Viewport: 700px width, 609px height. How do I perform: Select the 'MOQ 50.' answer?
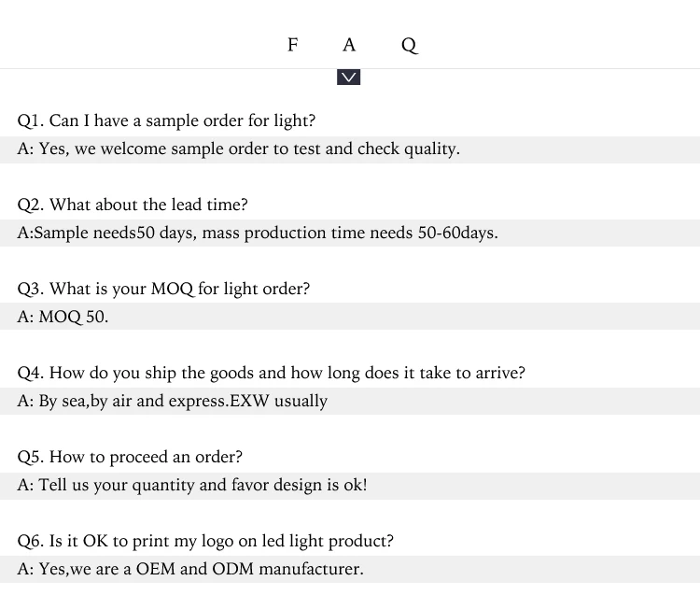click(74, 317)
